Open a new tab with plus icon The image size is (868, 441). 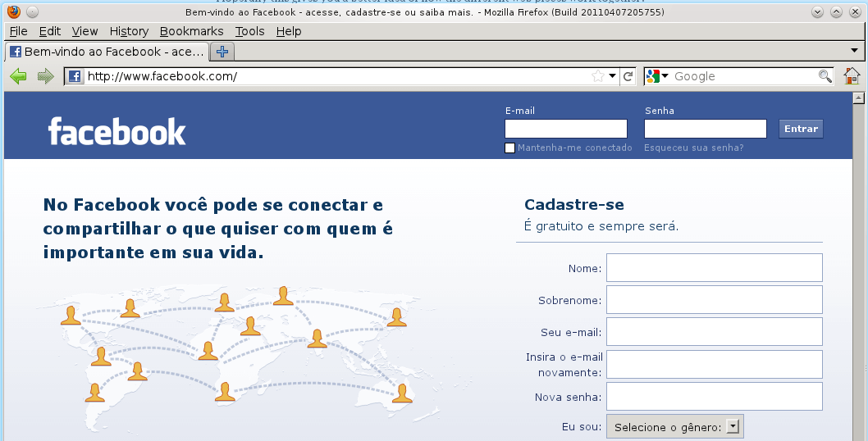tap(222, 52)
